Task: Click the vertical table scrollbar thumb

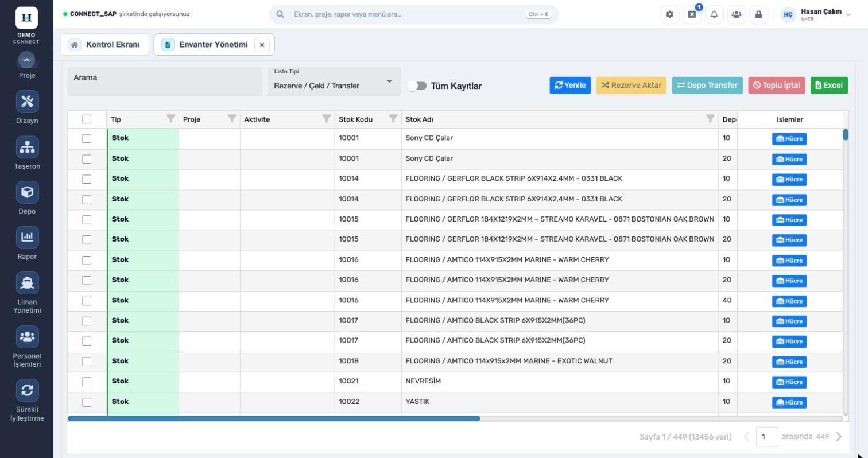Action: [845, 135]
